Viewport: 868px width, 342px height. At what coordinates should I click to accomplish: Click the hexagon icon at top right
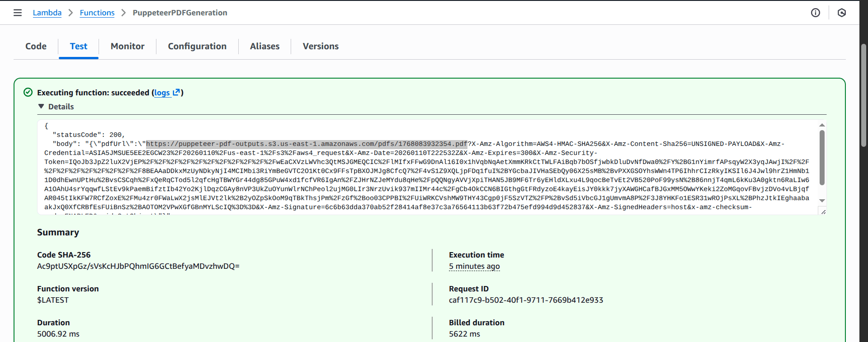[842, 13]
